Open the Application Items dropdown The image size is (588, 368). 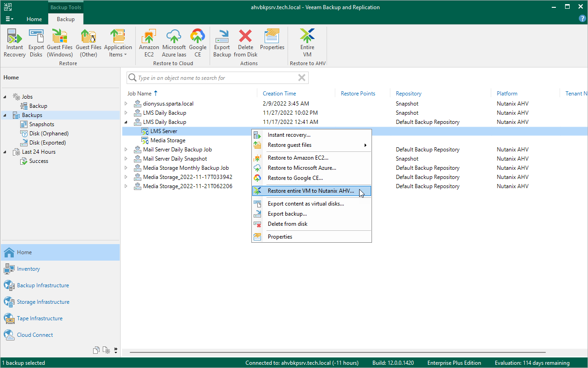pos(118,43)
